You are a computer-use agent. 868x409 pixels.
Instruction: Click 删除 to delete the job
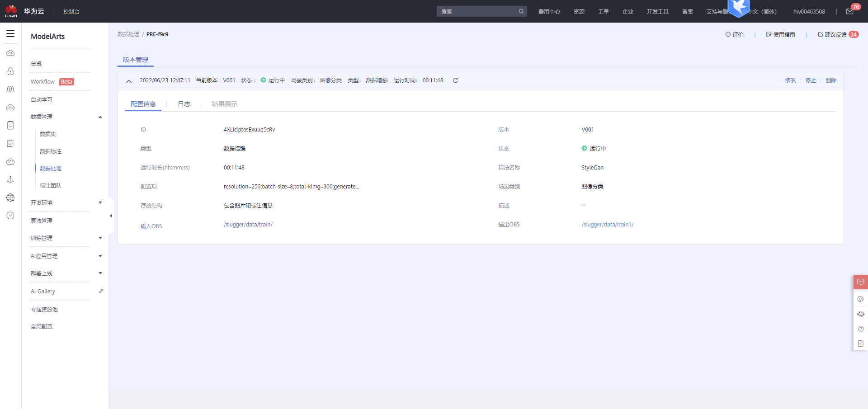pos(831,80)
